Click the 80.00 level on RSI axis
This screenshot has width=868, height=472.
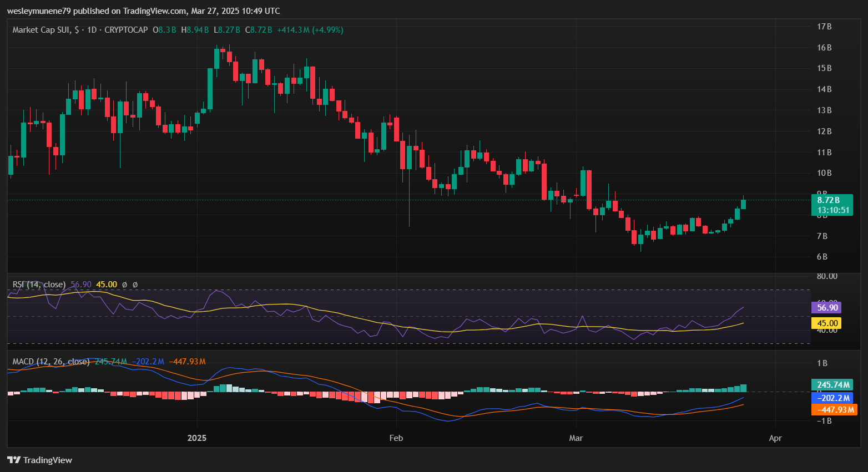tap(827, 276)
